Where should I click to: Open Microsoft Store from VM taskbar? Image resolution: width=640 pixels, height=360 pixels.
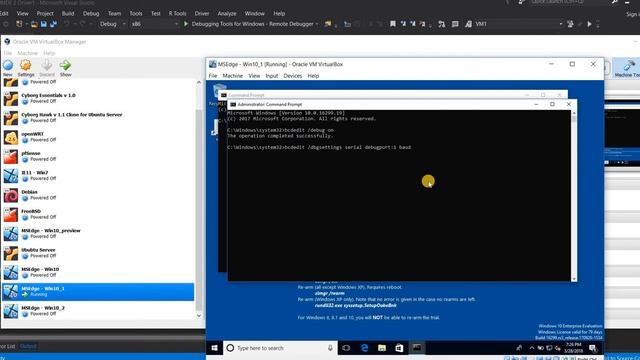(399, 348)
